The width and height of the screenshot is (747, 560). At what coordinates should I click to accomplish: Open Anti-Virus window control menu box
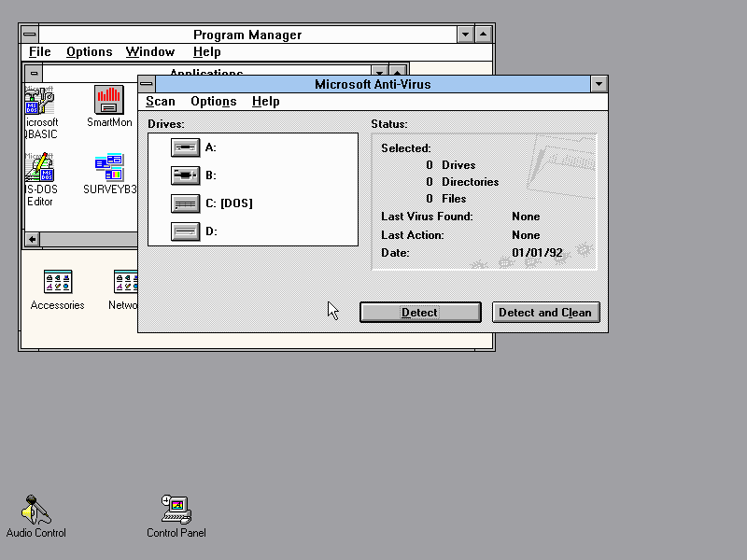[x=148, y=84]
